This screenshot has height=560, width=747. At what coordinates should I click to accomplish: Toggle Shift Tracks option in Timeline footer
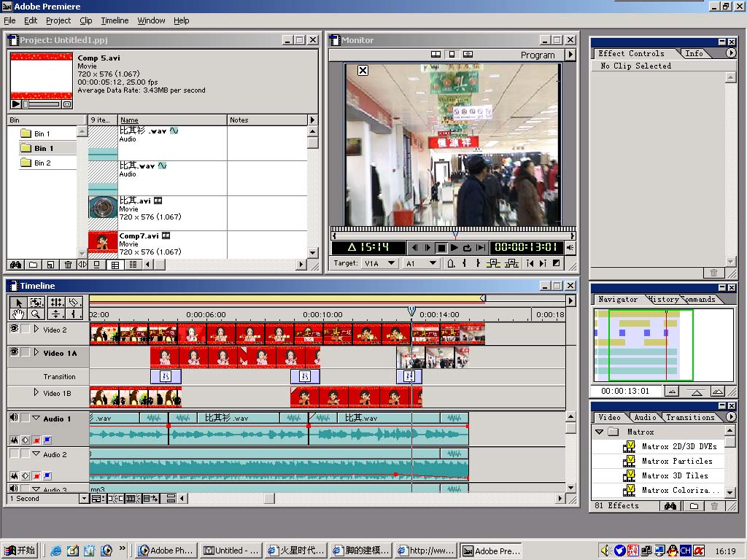pyautogui.click(x=151, y=499)
